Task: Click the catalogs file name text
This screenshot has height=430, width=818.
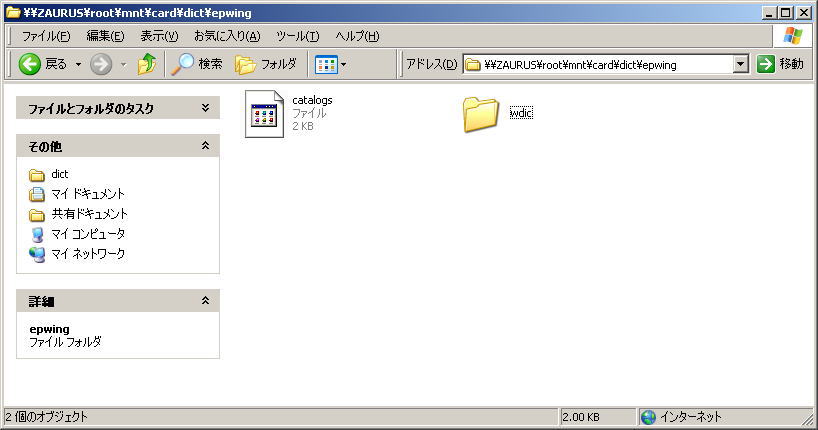Action: [312, 100]
